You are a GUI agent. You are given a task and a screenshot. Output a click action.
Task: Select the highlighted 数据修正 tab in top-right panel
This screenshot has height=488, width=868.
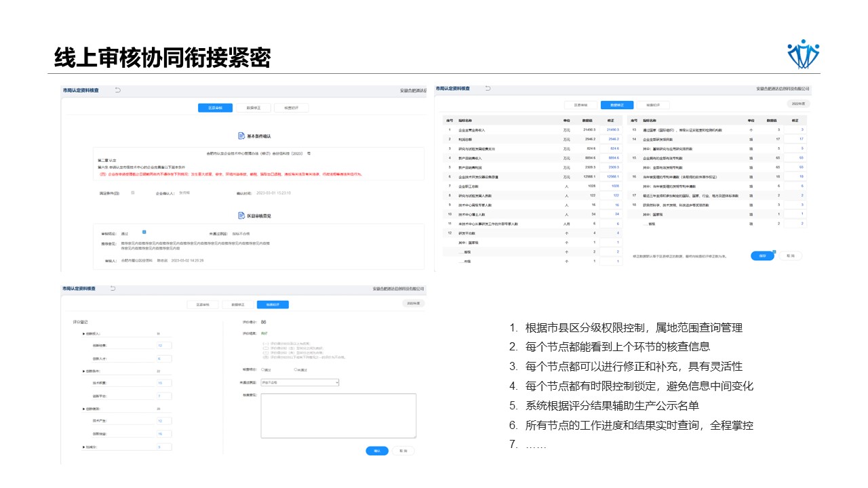617,105
